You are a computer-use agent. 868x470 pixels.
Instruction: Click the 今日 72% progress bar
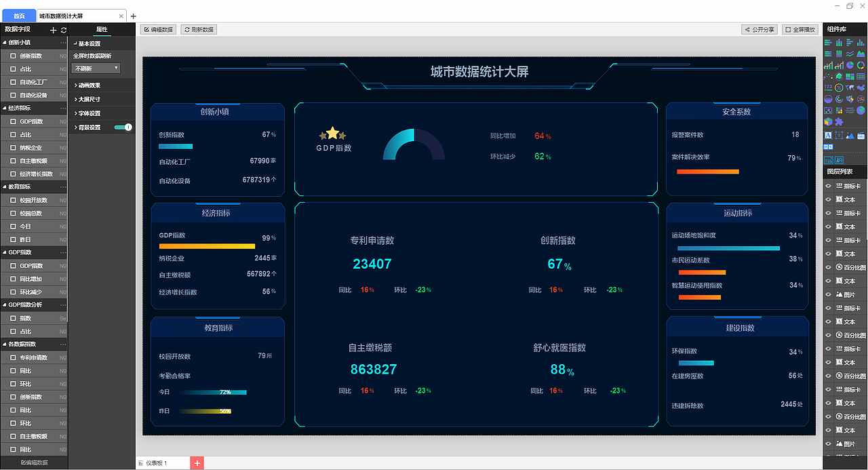tap(213, 392)
